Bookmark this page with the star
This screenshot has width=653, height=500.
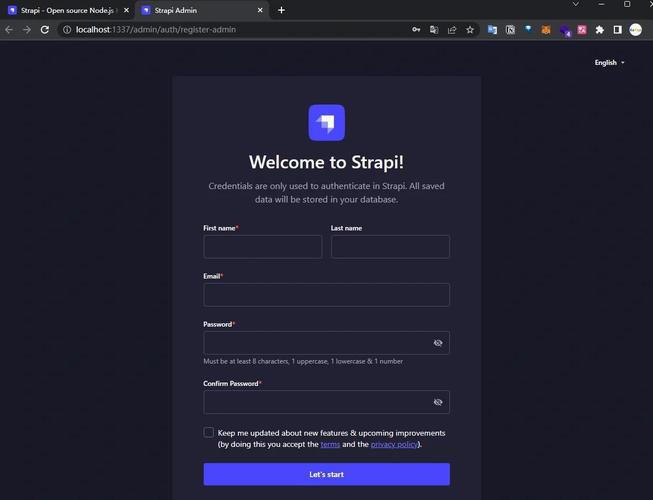[470, 30]
